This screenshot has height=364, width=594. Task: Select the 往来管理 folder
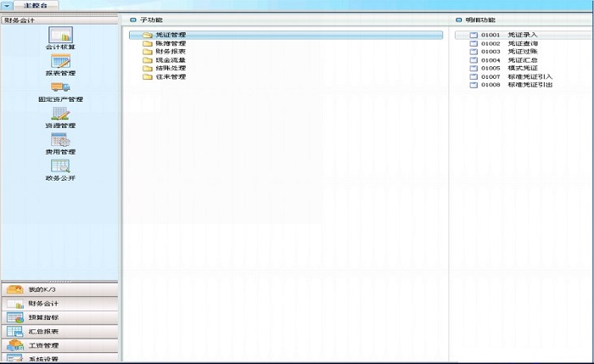(x=164, y=76)
